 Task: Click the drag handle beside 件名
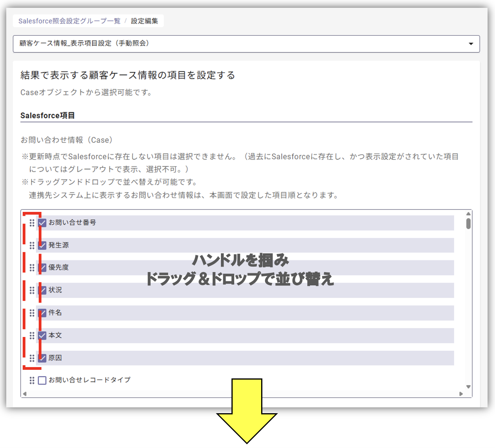tap(32, 313)
